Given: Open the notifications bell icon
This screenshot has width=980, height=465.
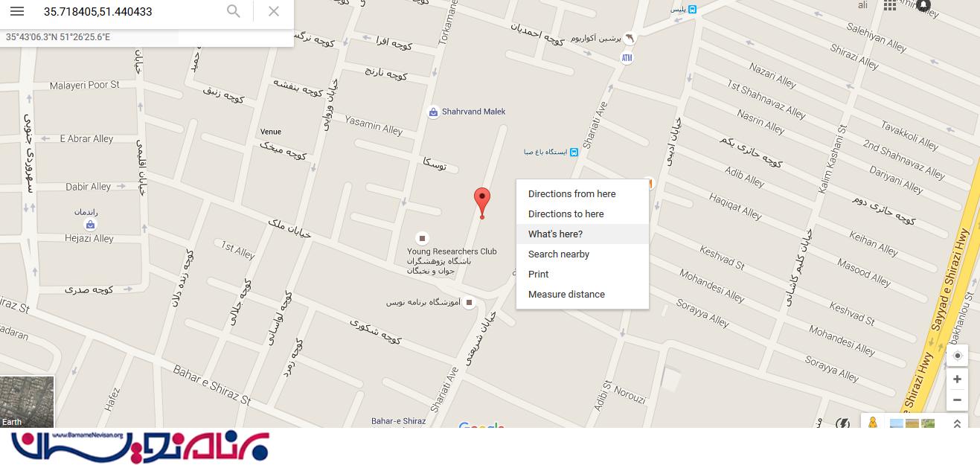Looking at the screenshot, I should (x=923, y=6).
